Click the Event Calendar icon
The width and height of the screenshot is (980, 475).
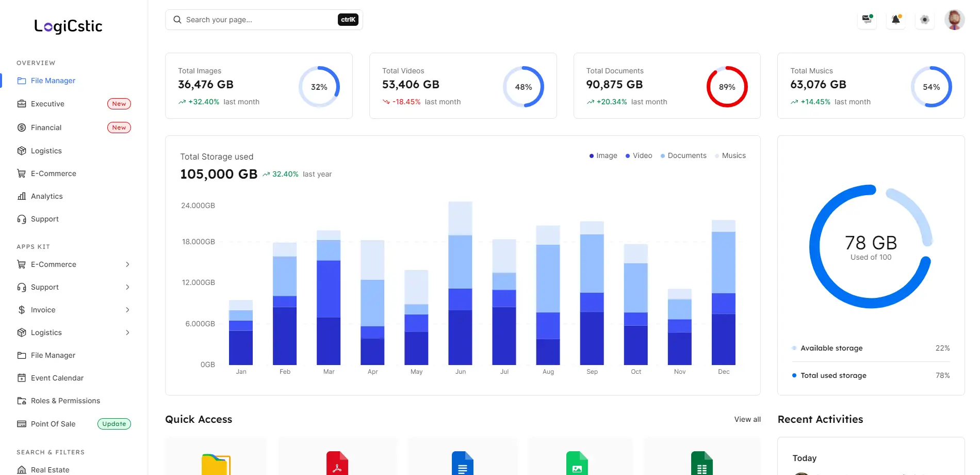click(x=22, y=378)
